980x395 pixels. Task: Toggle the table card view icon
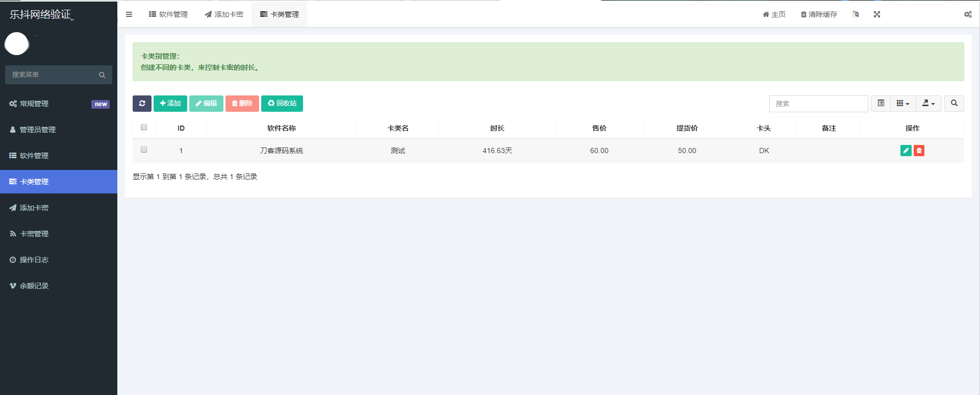pos(881,104)
